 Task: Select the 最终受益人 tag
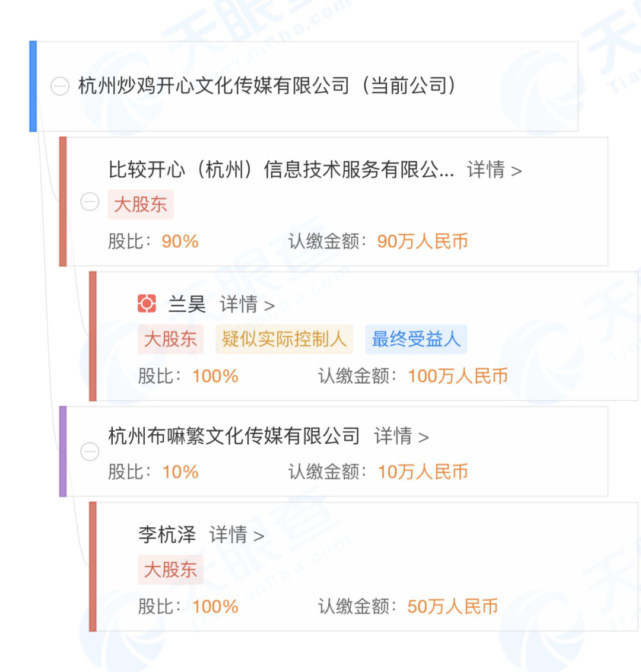pyautogui.click(x=416, y=339)
